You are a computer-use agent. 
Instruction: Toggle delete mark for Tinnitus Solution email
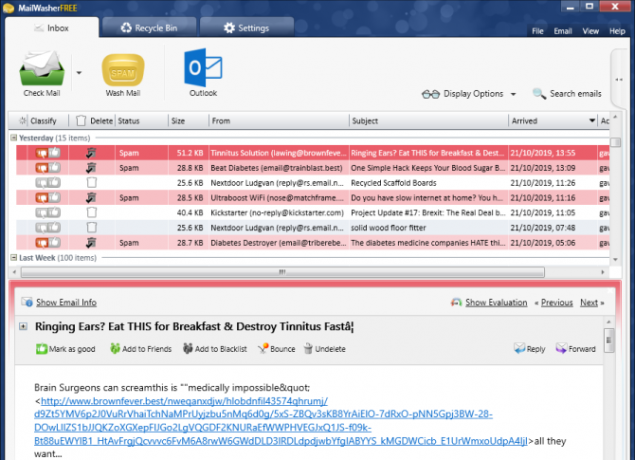[x=92, y=153]
